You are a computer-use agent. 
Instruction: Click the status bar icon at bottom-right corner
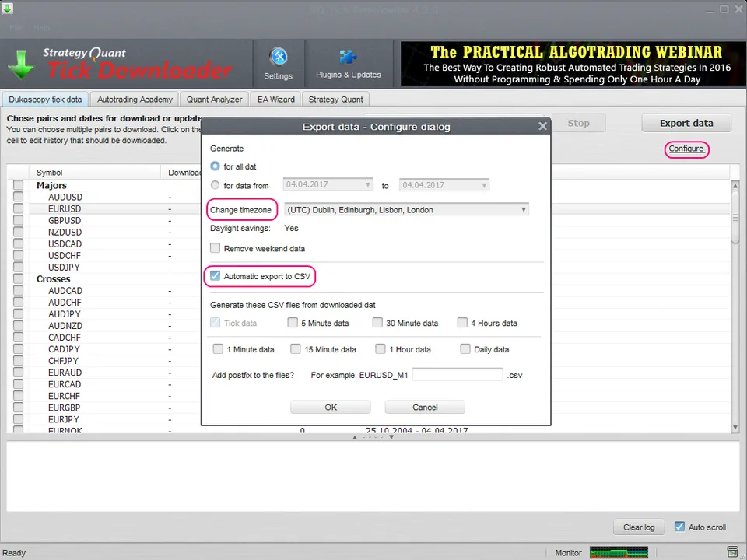pyautogui.click(x=733, y=552)
